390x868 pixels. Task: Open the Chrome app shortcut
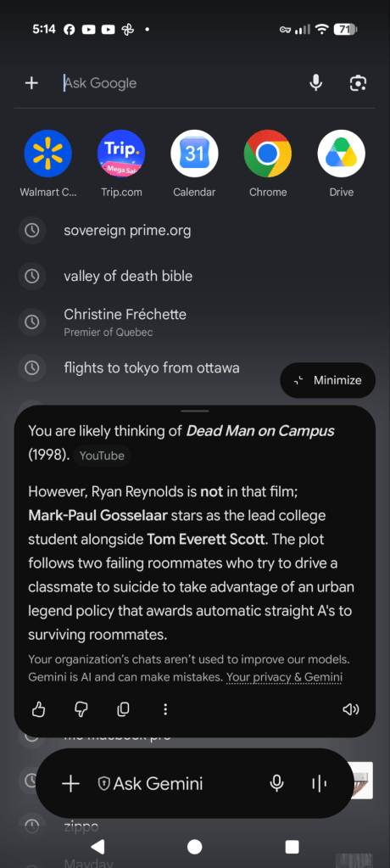tap(268, 154)
